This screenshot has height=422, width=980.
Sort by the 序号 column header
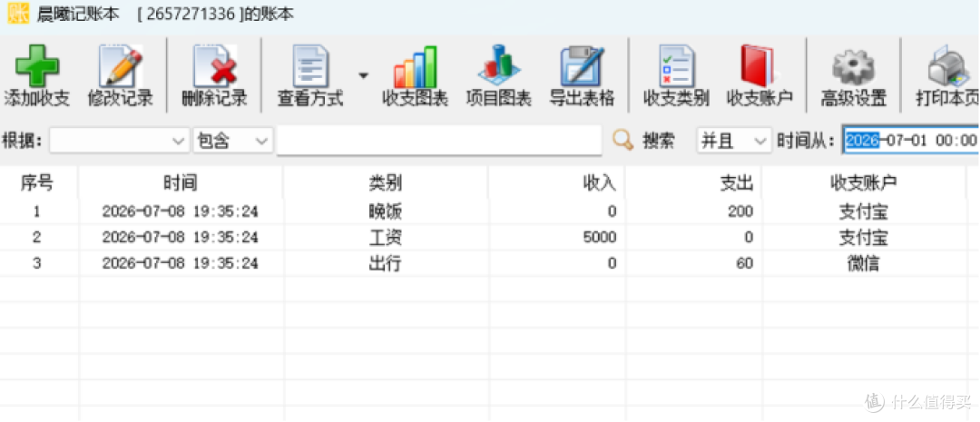coord(37,182)
